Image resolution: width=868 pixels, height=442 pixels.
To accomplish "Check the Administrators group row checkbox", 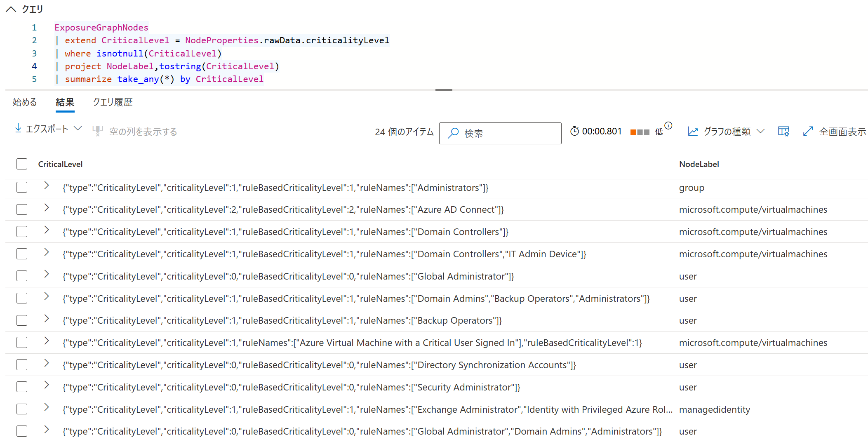I will pos(22,187).
